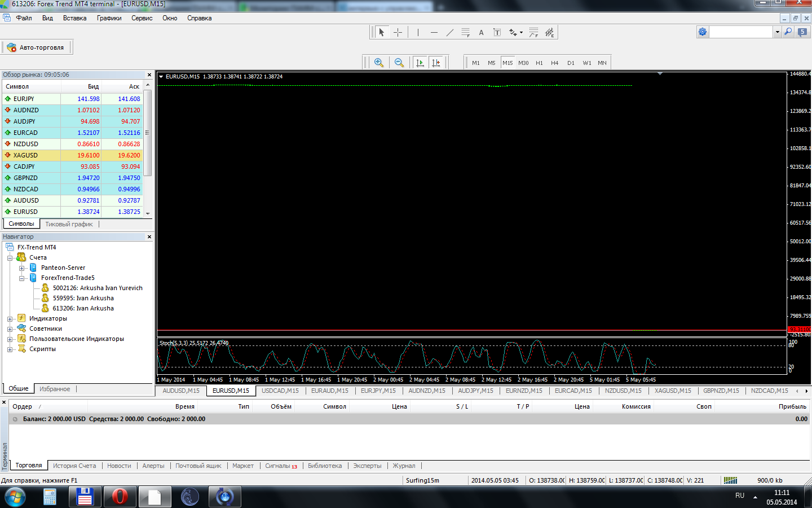
Task: Open the Справка menu
Action: click(x=199, y=18)
